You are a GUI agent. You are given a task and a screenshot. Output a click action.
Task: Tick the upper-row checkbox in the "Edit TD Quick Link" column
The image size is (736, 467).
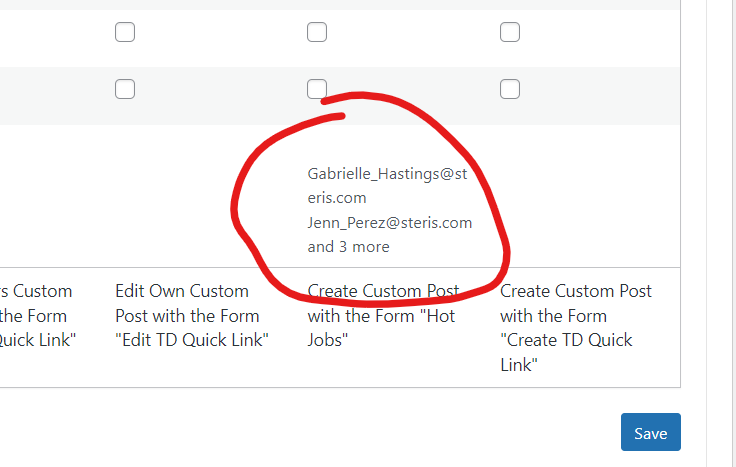tap(125, 32)
